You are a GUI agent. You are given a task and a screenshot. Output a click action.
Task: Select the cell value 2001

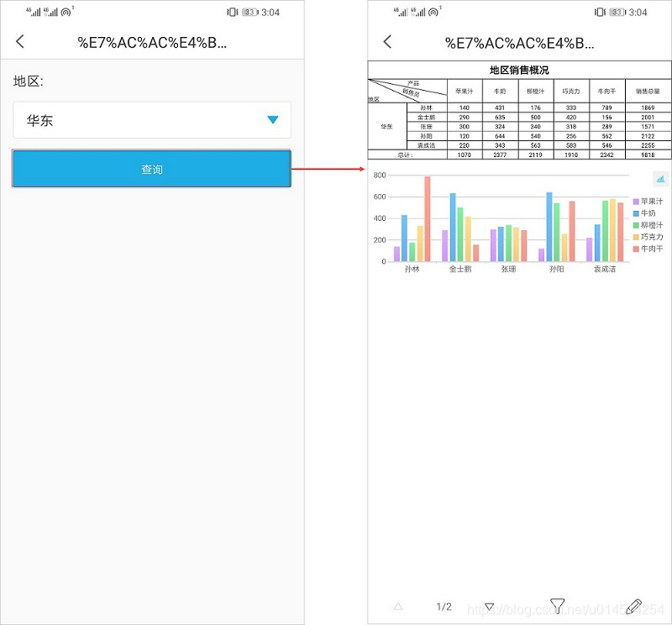pos(648,117)
